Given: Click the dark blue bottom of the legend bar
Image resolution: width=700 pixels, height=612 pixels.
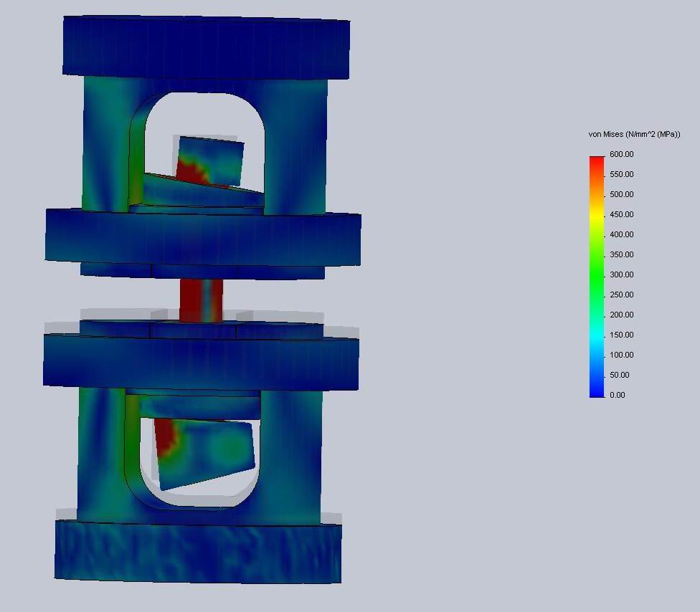Looking at the screenshot, I should [597, 392].
